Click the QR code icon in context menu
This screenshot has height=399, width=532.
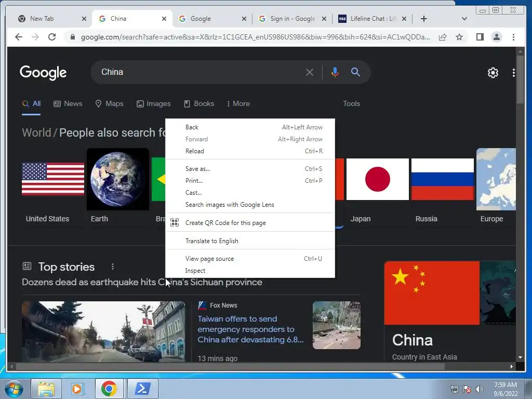click(175, 222)
